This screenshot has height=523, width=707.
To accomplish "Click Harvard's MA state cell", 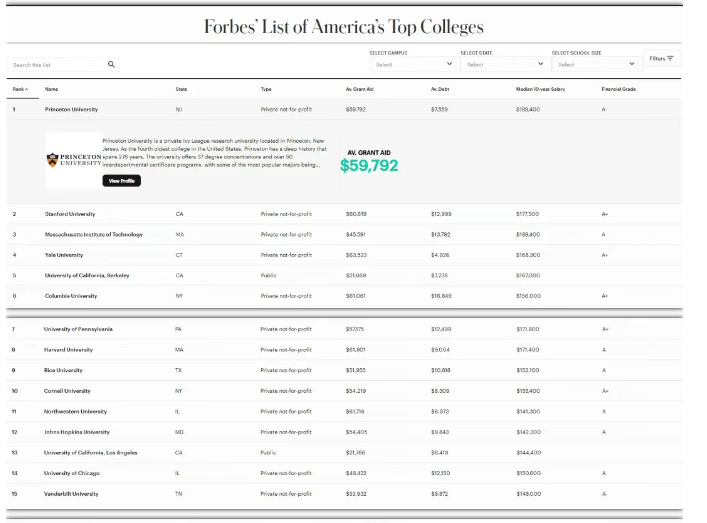I will click(179, 350).
